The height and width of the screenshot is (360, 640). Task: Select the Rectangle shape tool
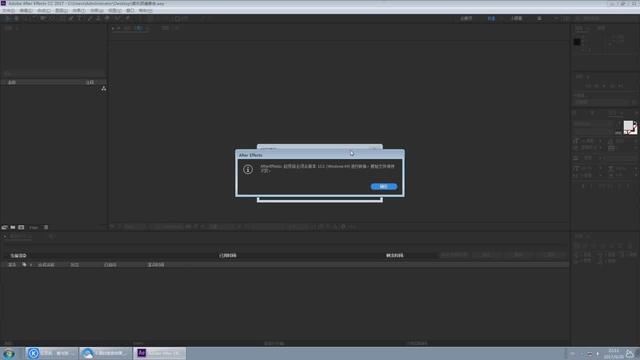(x=62, y=19)
